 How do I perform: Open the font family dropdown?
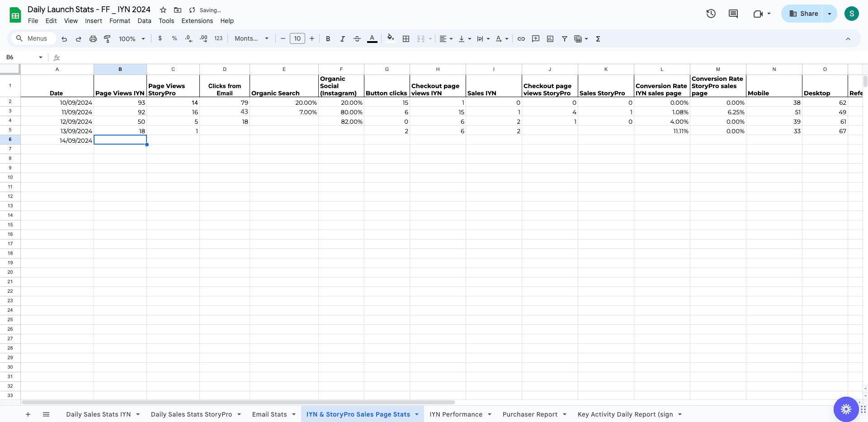point(252,39)
